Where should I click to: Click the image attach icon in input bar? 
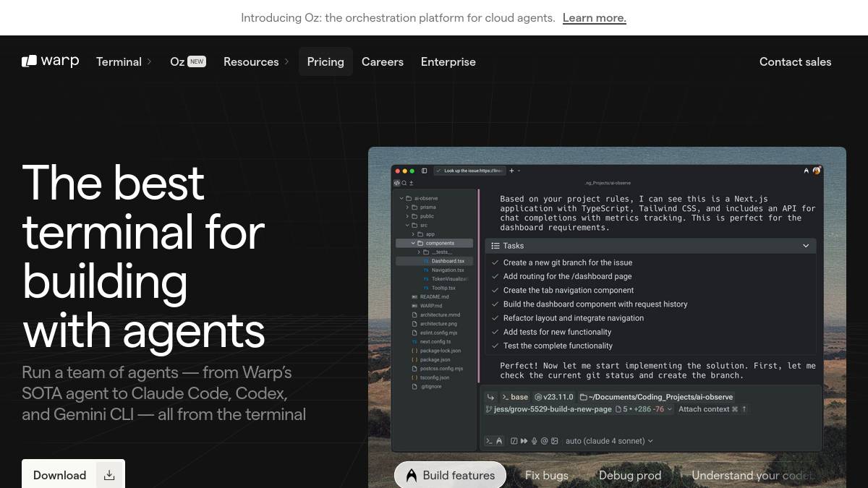click(555, 441)
